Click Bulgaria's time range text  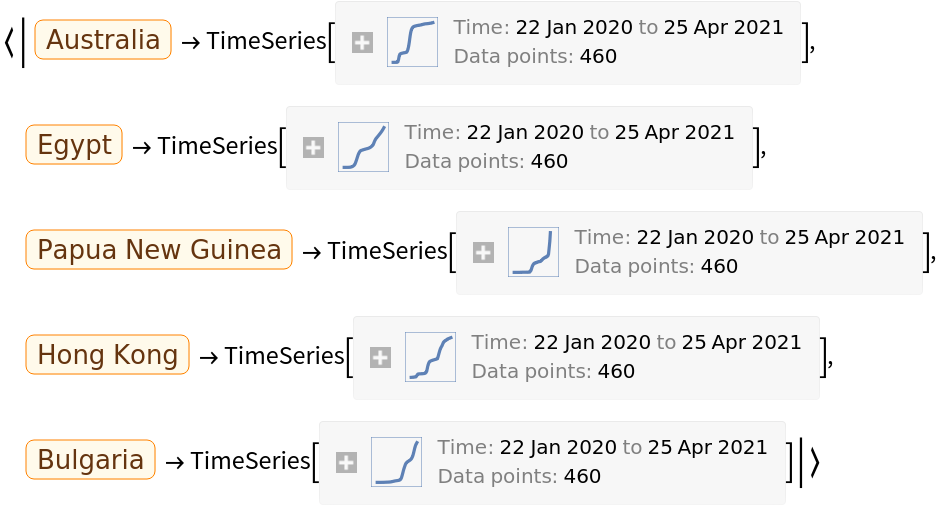602,448
